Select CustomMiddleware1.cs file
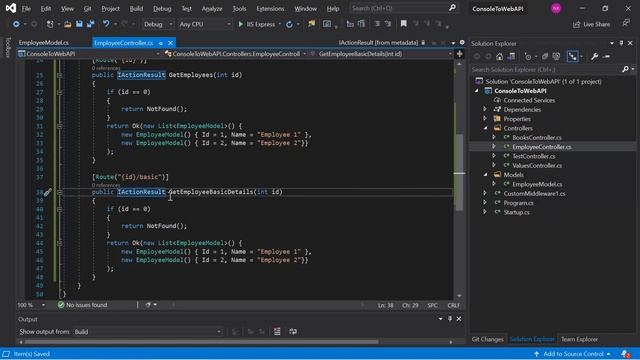This screenshot has height=360, width=640. [534, 193]
